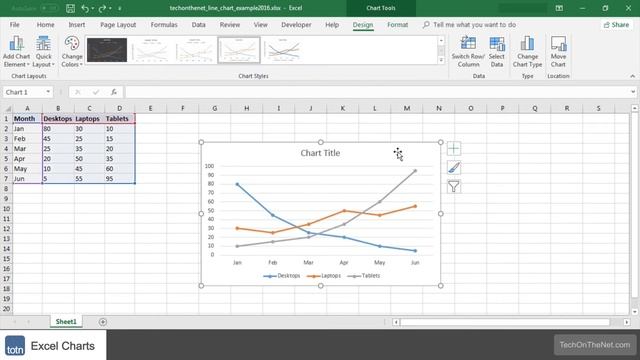Expand the formula bar

tap(633, 92)
